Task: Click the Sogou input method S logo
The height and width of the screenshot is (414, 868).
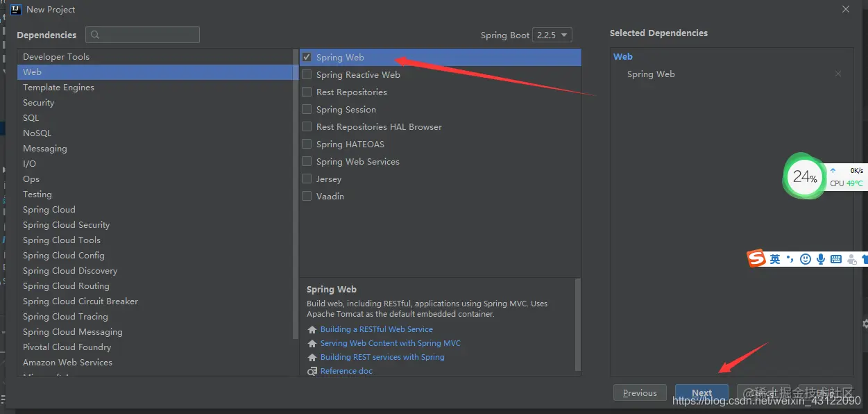Action: click(756, 258)
